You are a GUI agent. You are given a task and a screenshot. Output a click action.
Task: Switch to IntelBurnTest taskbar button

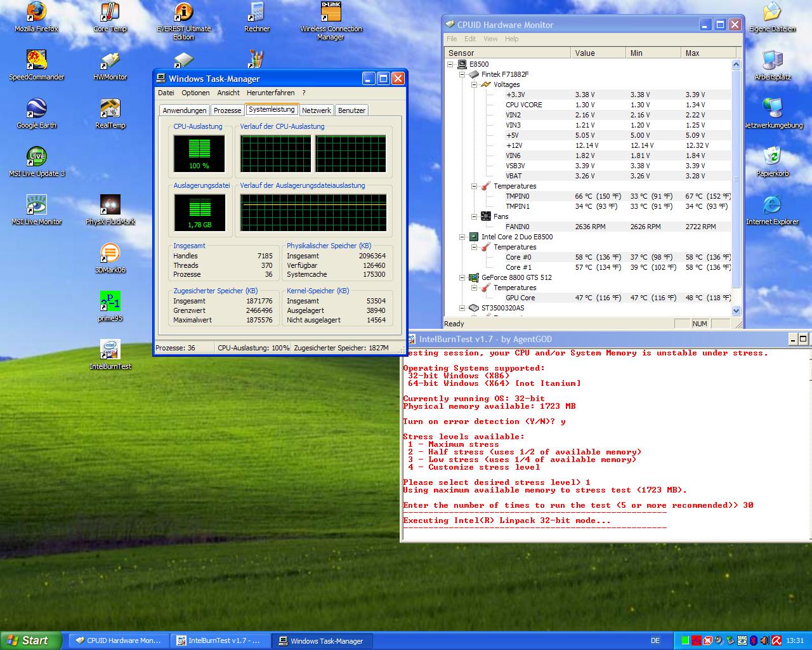(220, 640)
